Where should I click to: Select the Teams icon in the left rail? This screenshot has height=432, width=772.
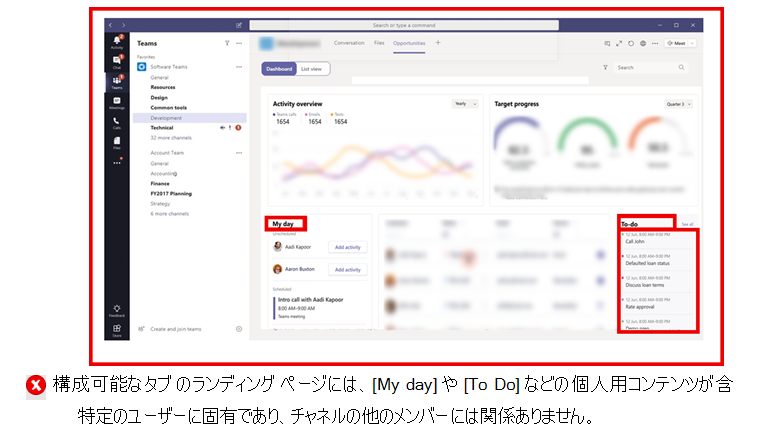(x=117, y=82)
